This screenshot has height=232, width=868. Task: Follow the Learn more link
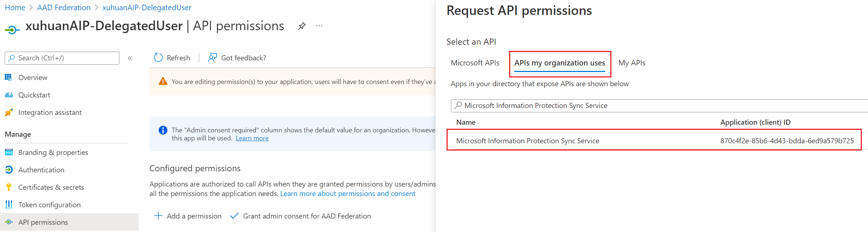(x=252, y=138)
